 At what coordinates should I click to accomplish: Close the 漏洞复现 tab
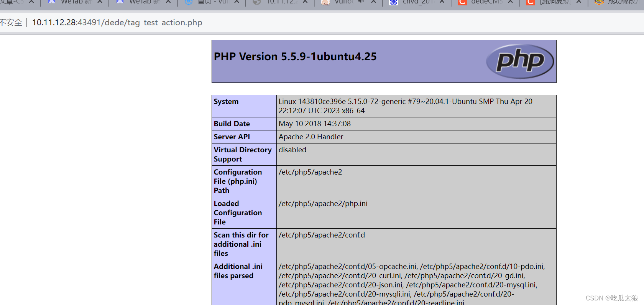[x=579, y=2]
